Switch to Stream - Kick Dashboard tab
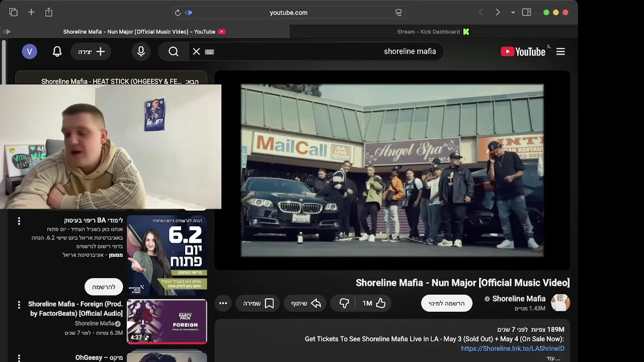Screen dimensions: 644x362 (x=434, y=32)
